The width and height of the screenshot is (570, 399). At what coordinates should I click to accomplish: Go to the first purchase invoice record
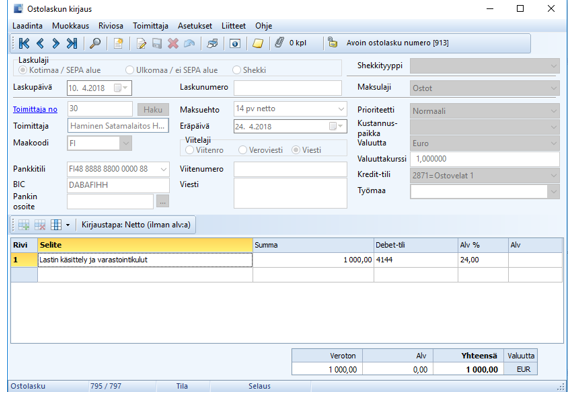tap(24, 43)
